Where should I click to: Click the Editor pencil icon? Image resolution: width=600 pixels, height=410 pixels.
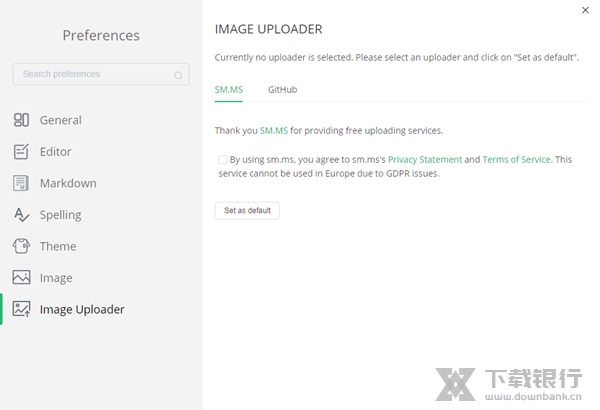(x=21, y=152)
